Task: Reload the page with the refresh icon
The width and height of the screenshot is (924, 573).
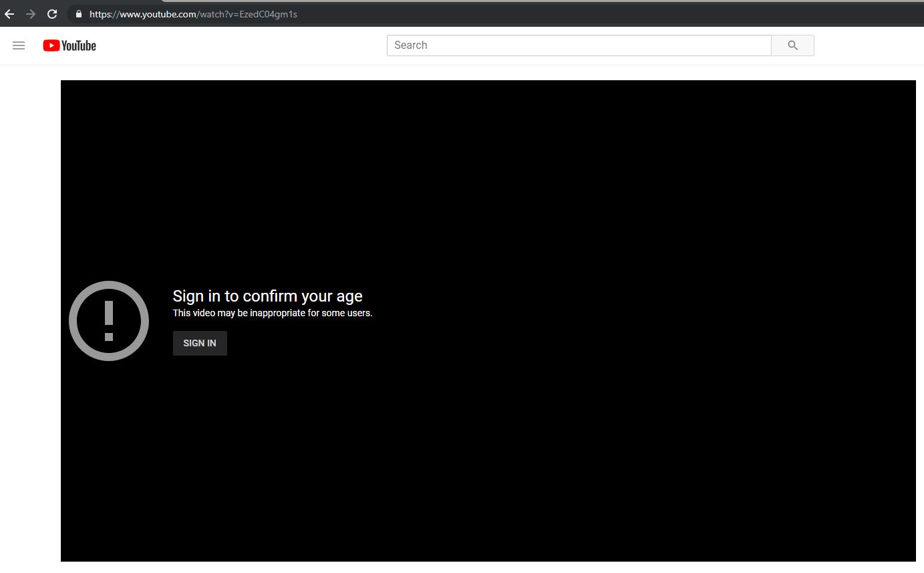Action: pyautogui.click(x=52, y=14)
